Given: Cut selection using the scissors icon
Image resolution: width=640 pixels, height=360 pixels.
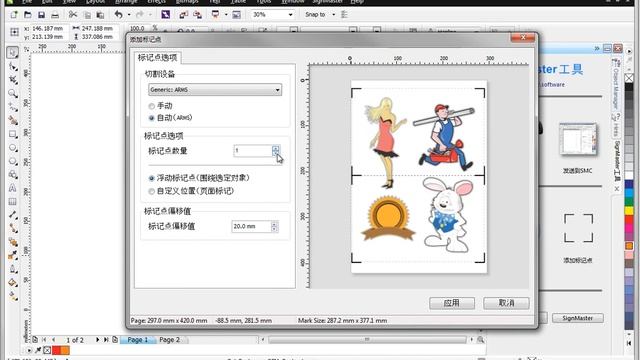Looking at the screenshot, I should (x=73, y=15).
